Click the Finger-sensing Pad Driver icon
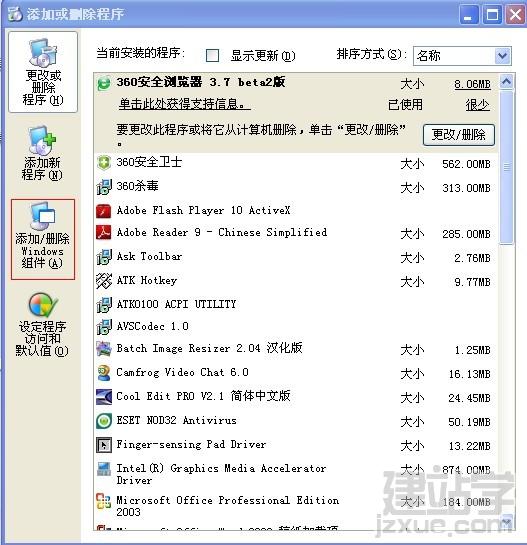Viewport: 527px width, 545px height. pyautogui.click(x=104, y=445)
